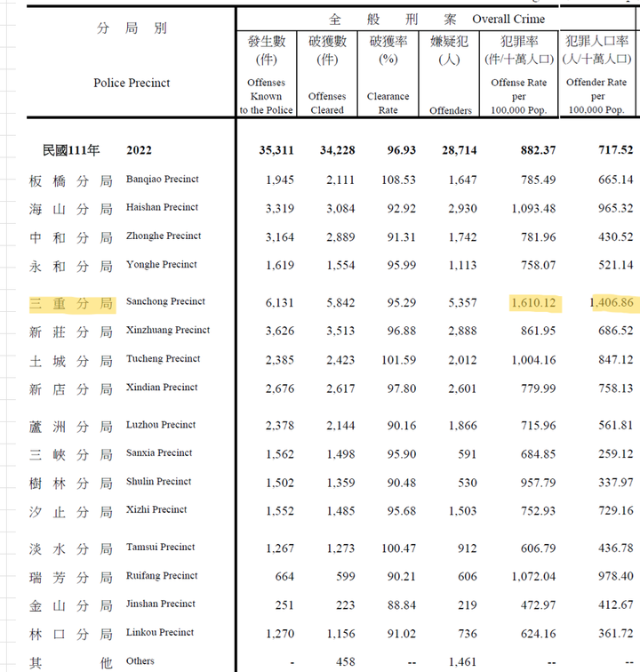Screen dimensions: 640x672
Task: Select the Banqiao Precinct row label
Action: pos(162,180)
